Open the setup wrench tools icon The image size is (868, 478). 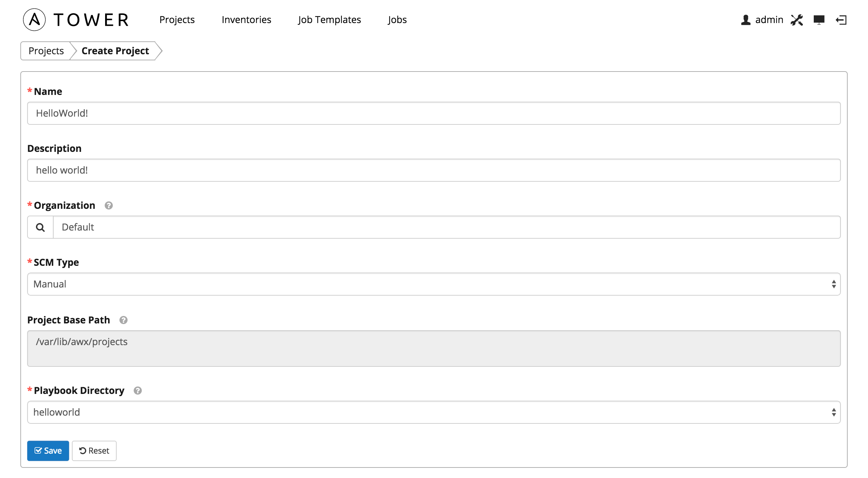(x=796, y=20)
